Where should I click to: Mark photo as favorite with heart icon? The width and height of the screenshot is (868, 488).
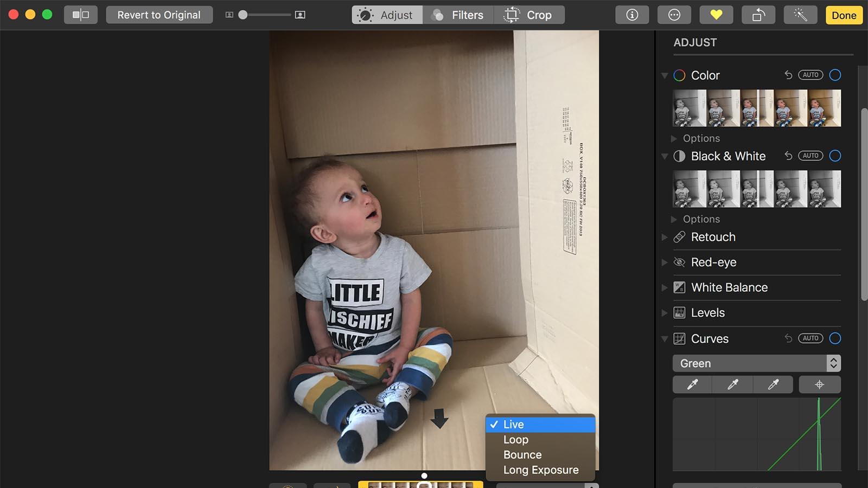pos(716,15)
